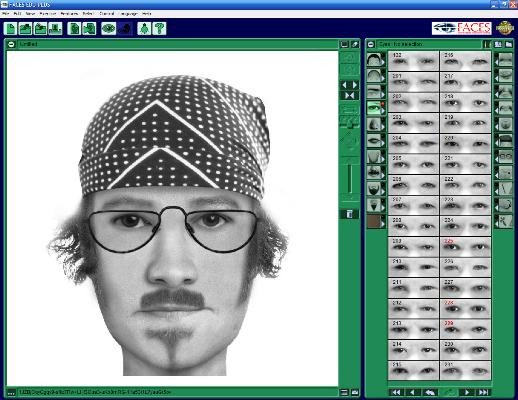Viewport: 518px width, 400px height.
Task: Click the mirror flip bow-tie icon
Action: click(x=349, y=96)
